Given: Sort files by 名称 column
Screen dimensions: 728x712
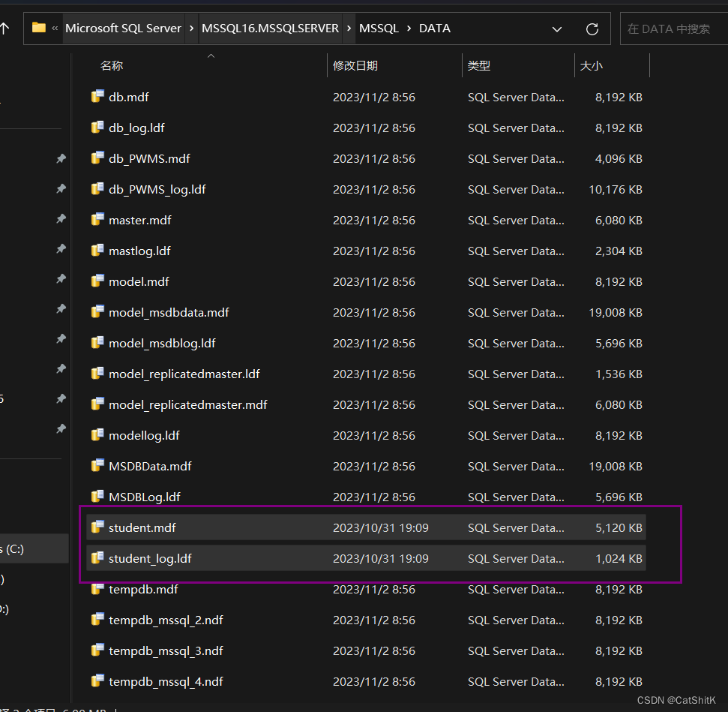Looking at the screenshot, I should pos(112,65).
